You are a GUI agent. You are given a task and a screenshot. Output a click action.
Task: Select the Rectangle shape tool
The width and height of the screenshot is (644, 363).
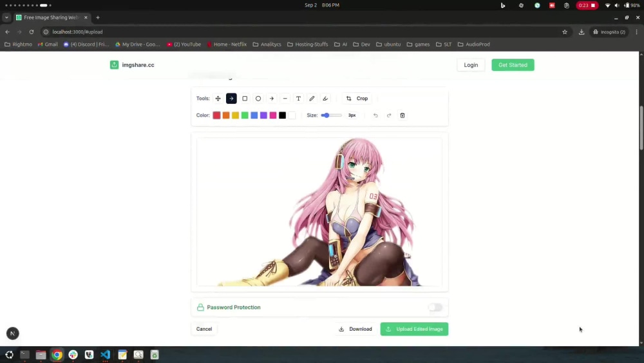point(245,99)
